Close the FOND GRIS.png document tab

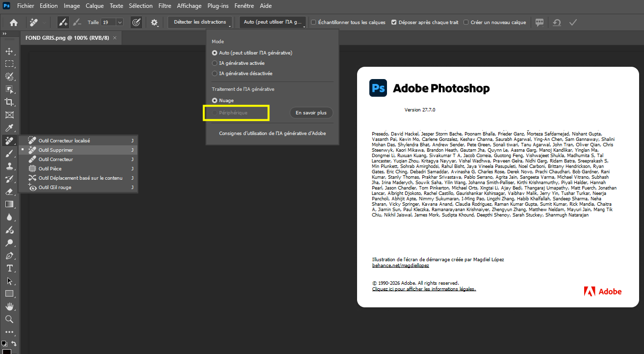click(x=115, y=38)
